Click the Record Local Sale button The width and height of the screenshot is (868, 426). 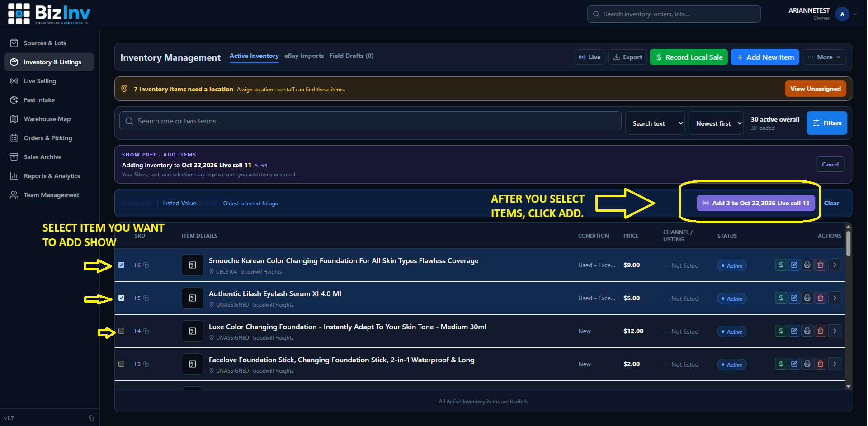click(x=689, y=57)
